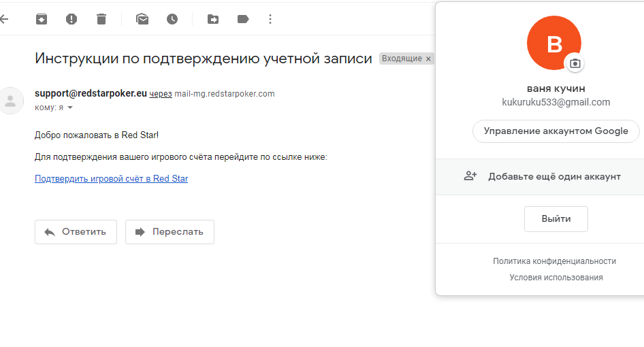Click profile avatar with letter В
This screenshot has width=644, height=347.
[553, 43]
